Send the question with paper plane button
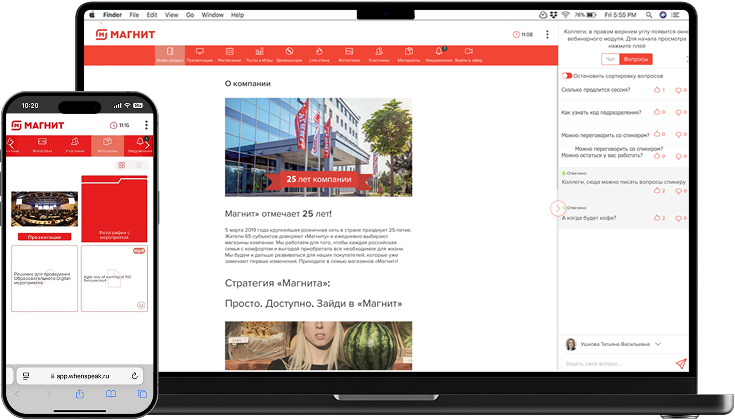Screen dimensions: 735x420 tap(681, 364)
